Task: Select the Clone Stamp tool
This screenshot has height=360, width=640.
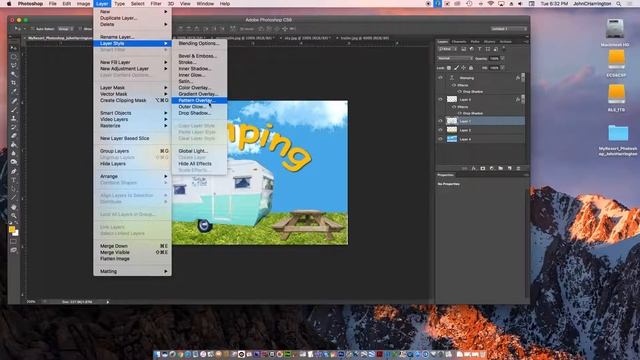Action: click(x=13, y=118)
